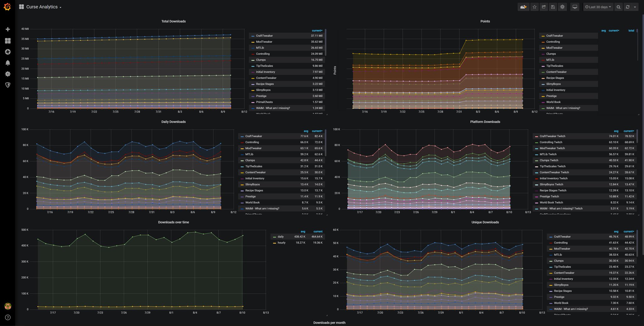
Task: Open dashboard settings gear in top bar
Action: pos(562,7)
